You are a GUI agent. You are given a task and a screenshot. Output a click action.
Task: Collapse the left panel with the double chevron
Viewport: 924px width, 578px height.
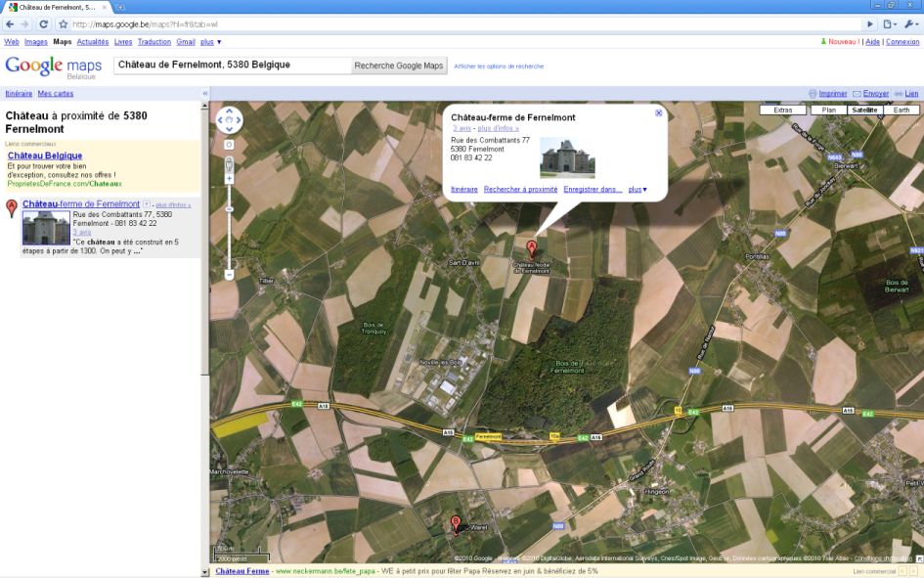coord(205,94)
